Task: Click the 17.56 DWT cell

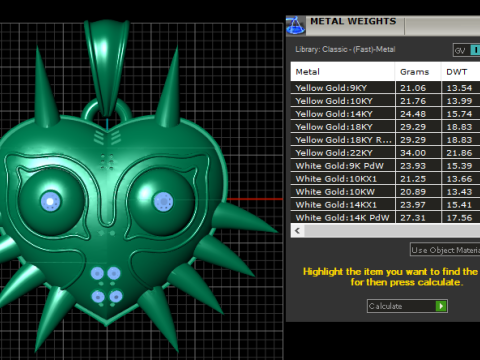Action: [461, 217]
